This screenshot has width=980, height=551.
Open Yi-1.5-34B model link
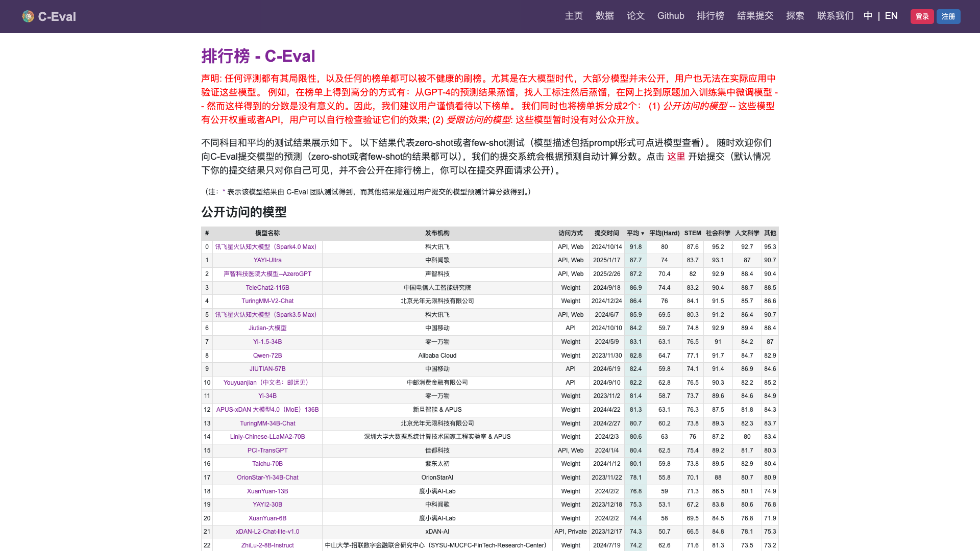267,342
